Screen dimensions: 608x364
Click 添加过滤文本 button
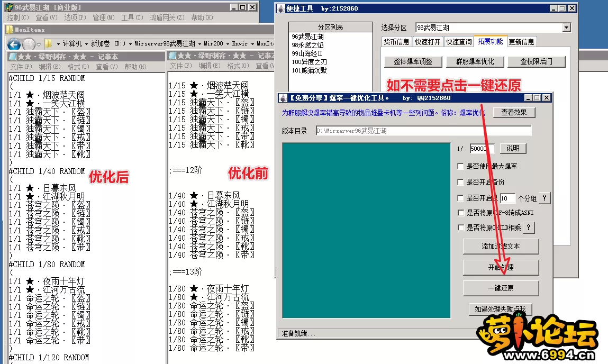click(x=501, y=246)
